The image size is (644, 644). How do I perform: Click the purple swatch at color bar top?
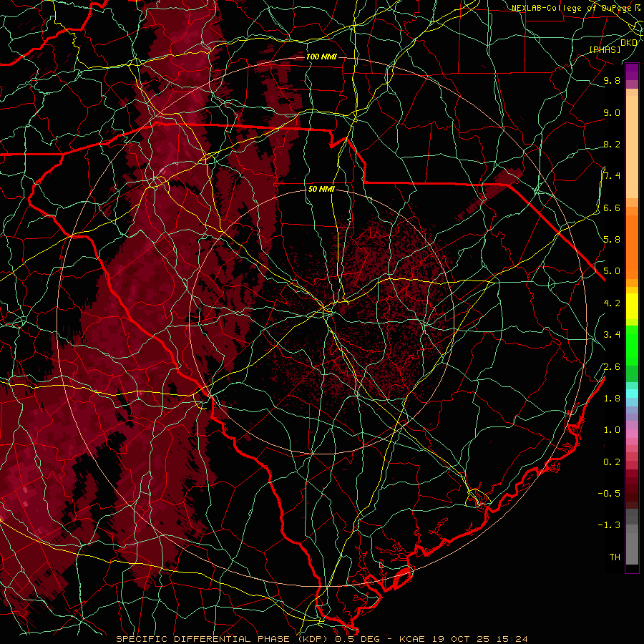[632, 72]
